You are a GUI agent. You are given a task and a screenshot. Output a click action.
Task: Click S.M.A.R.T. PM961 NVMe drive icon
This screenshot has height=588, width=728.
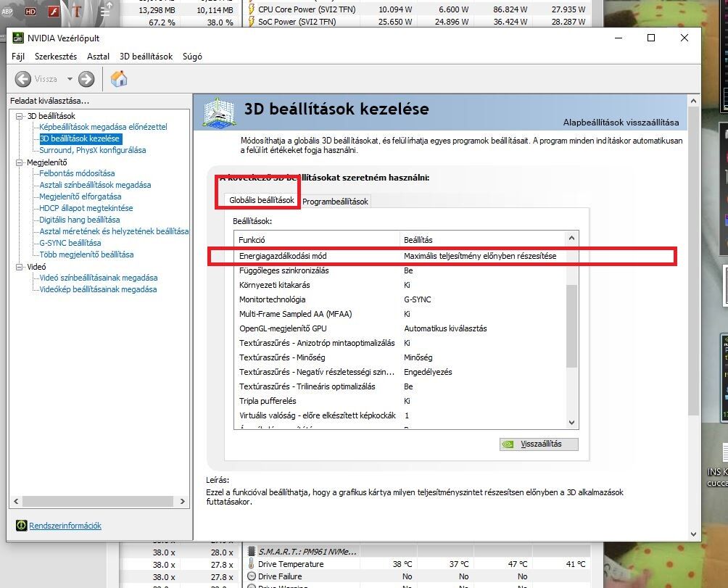(251, 551)
